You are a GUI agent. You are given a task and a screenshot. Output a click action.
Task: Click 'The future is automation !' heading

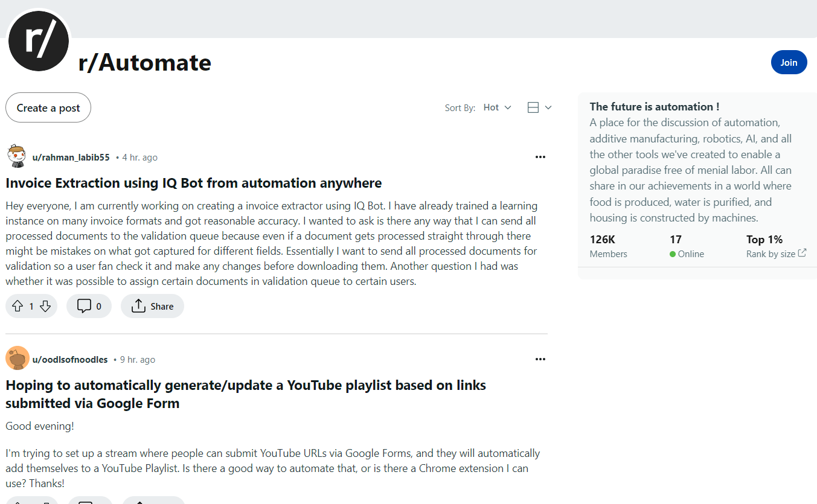(x=655, y=107)
